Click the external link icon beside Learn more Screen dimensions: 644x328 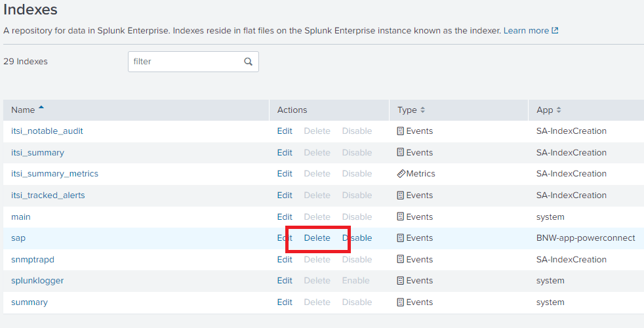555,31
